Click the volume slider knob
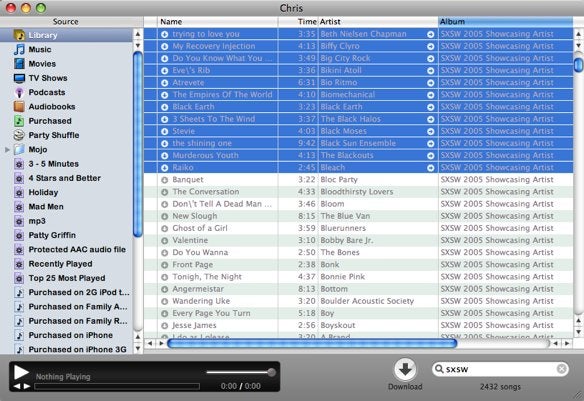Image resolution: width=584 pixels, height=401 pixels. [x=272, y=372]
